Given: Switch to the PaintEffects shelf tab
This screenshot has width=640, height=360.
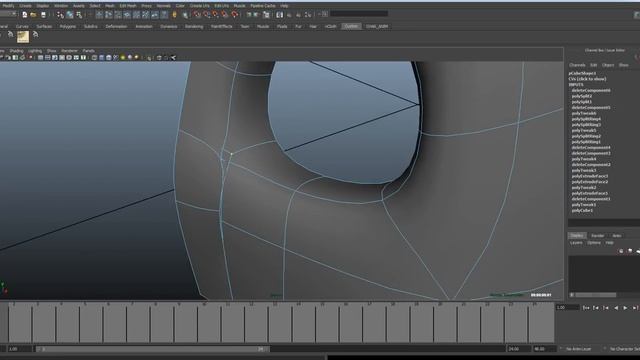Looking at the screenshot, I should pos(222,26).
